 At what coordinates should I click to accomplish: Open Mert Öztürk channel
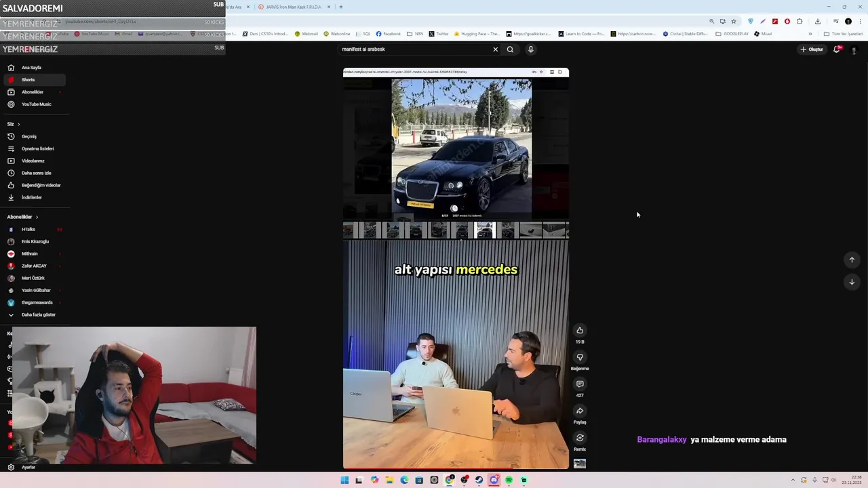[x=34, y=278]
